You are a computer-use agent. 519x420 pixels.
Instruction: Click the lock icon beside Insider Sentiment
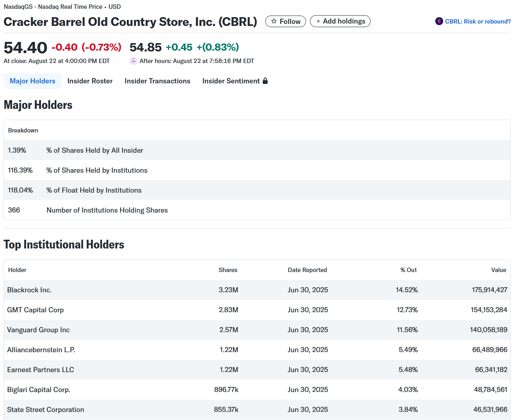tap(265, 81)
